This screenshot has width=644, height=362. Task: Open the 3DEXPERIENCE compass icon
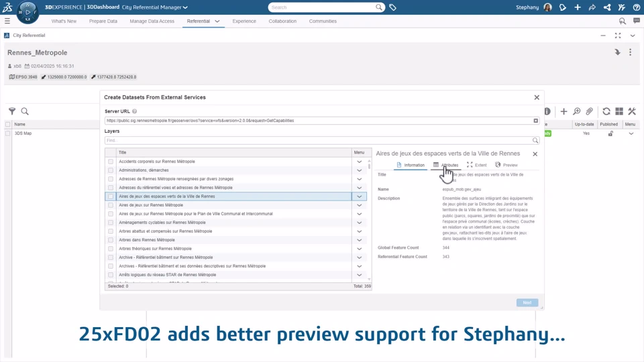click(28, 12)
